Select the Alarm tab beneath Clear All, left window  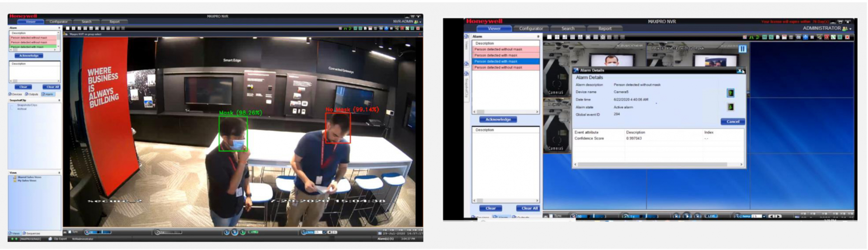pos(48,94)
